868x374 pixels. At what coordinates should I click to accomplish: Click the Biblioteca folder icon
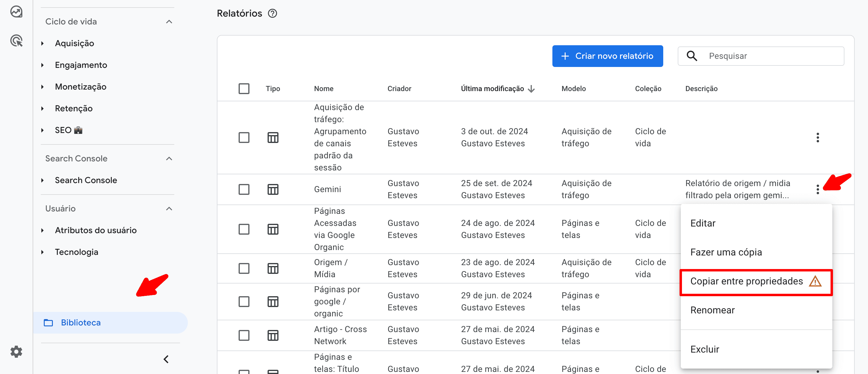click(49, 322)
